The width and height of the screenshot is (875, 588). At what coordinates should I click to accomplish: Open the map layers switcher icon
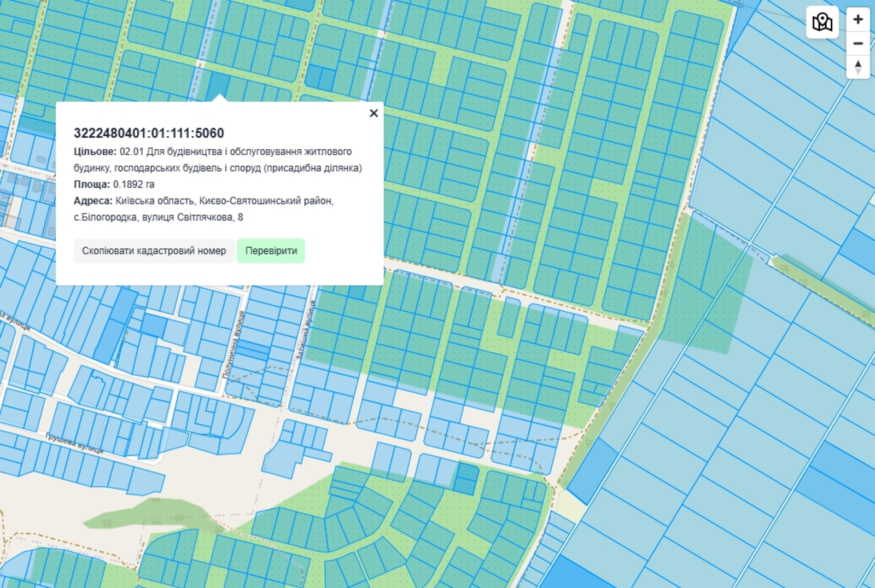pos(822,22)
